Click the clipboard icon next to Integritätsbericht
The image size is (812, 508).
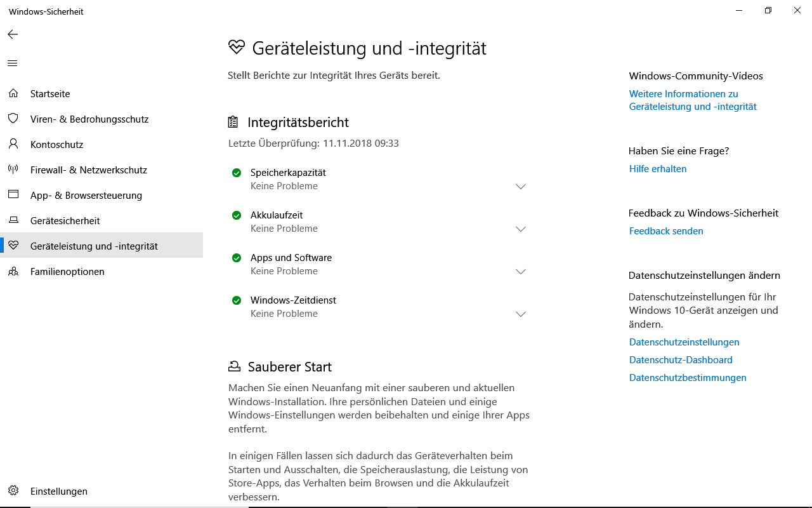pyautogui.click(x=233, y=122)
